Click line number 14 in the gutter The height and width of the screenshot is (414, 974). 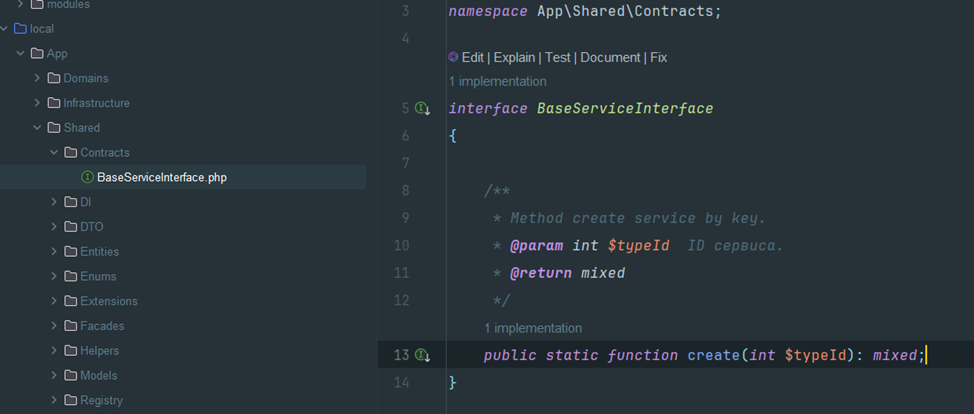tap(401, 382)
